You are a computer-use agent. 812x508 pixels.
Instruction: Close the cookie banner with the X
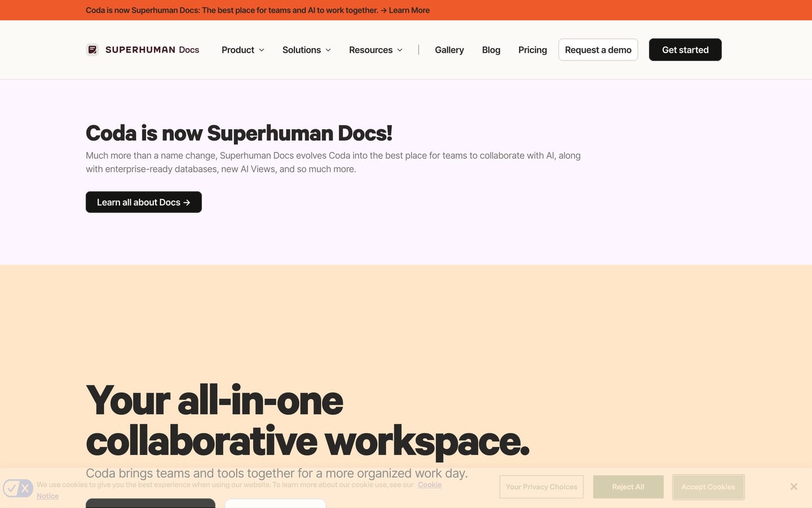tap(793, 487)
